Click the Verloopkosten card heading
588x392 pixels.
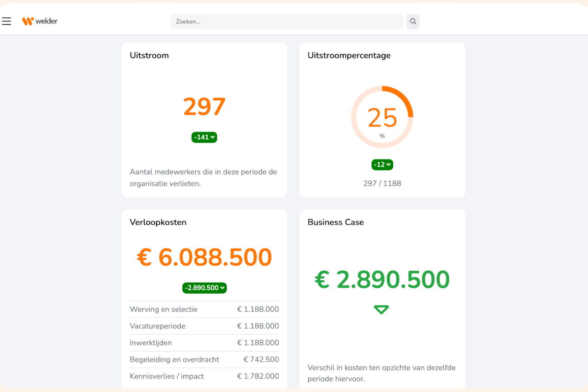tap(158, 222)
